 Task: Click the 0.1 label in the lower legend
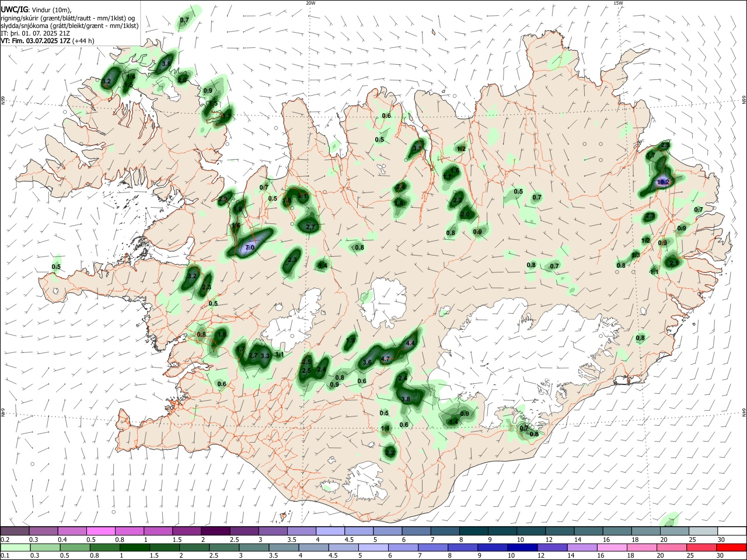(x=5, y=555)
